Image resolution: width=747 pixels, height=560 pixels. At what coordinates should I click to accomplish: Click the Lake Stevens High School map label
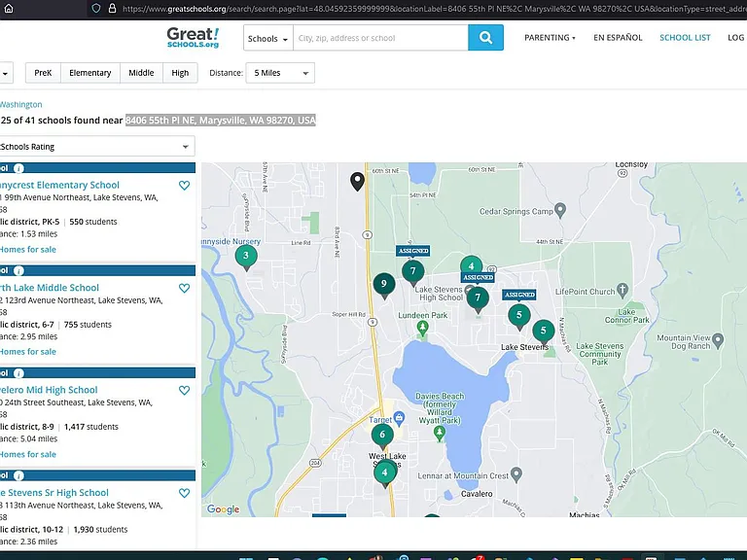click(439, 294)
